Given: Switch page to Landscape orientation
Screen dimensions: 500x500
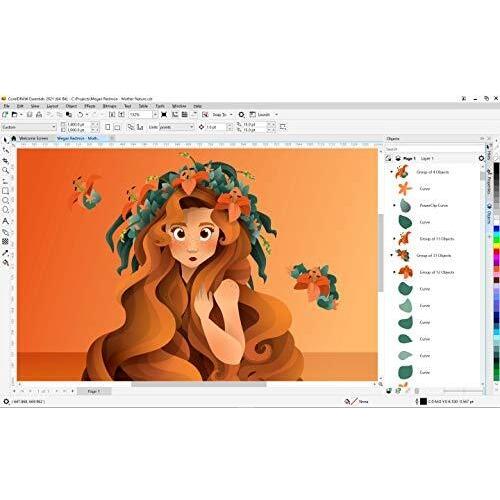Looking at the screenshot, I should click(117, 127).
